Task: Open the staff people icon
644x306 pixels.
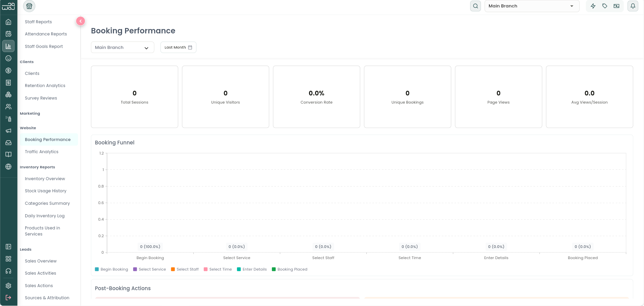Action: (x=8, y=107)
